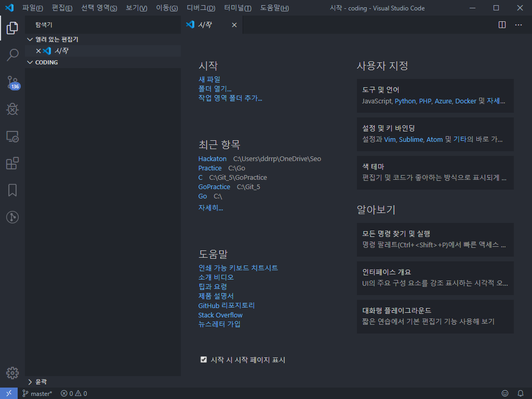The width and height of the screenshot is (532, 399).
Task: Open the 선택 영역(S) menu
Action: 99,8
